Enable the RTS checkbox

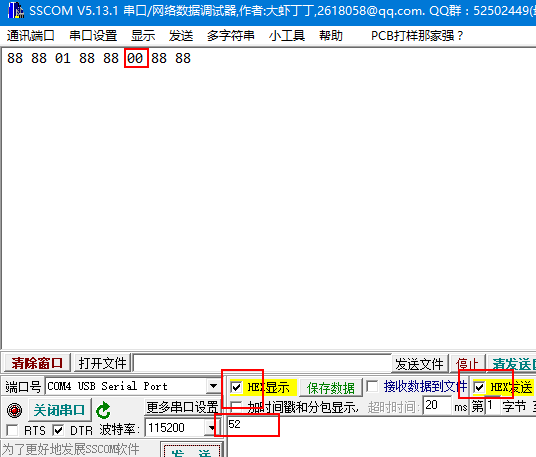click(12, 430)
